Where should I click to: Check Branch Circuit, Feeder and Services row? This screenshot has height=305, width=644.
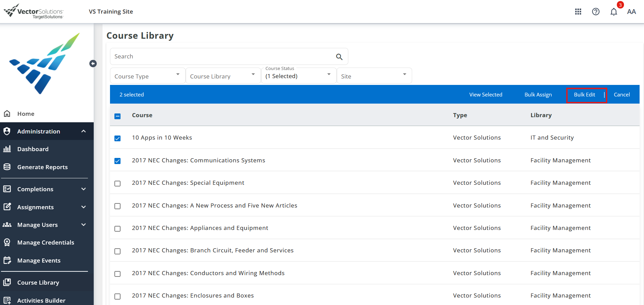pos(117,251)
